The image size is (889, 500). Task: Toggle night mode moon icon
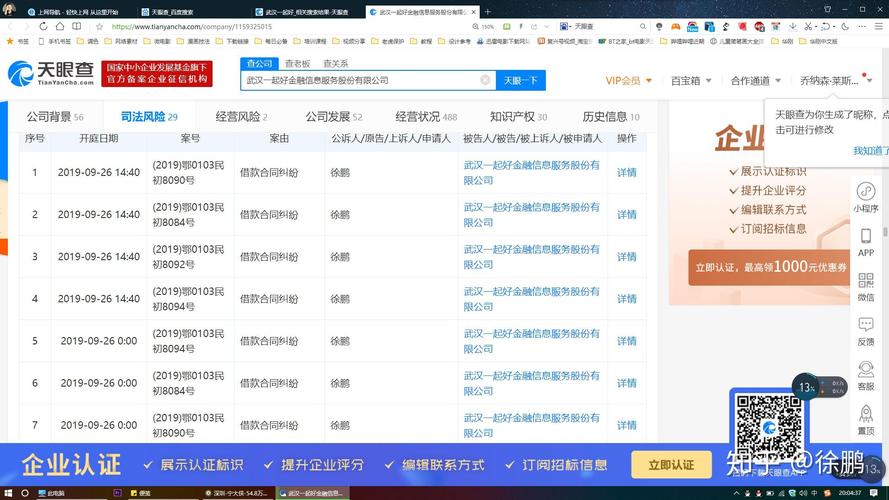(845, 26)
